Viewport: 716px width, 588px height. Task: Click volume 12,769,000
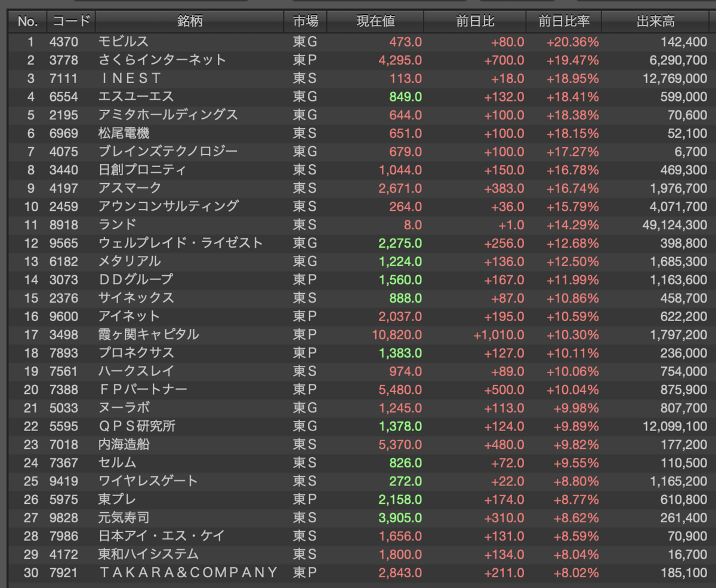tap(675, 78)
